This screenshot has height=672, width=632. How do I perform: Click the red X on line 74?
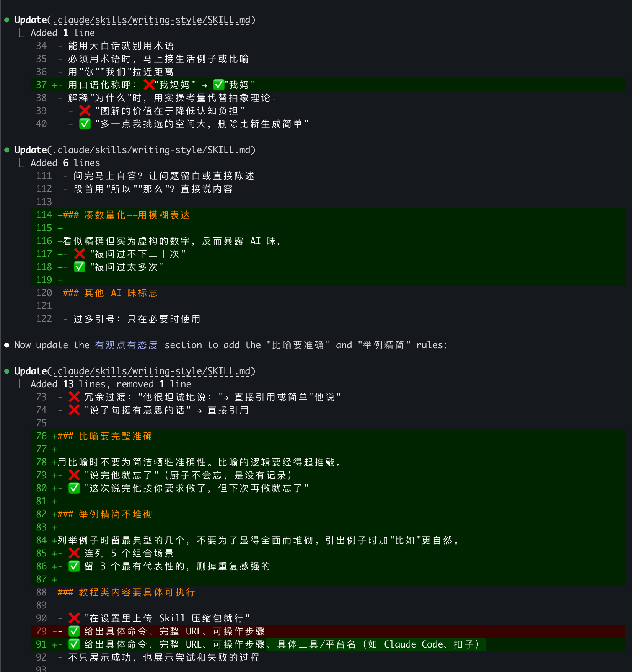(x=74, y=410)
